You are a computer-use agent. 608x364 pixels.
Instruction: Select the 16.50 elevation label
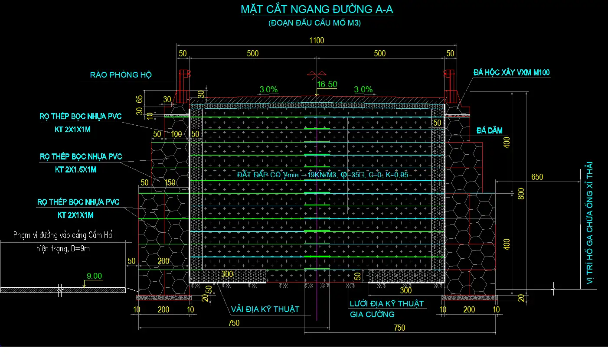point(327,84)
